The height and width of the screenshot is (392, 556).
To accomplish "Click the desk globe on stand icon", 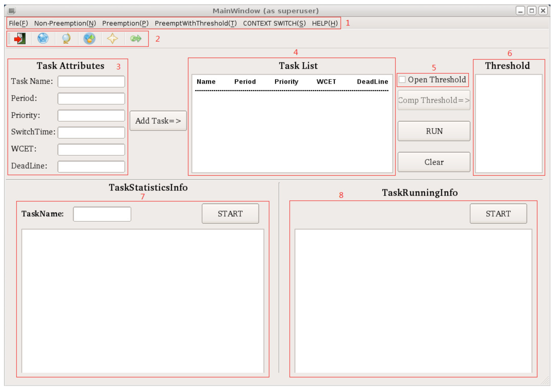I will coord(66,39).
